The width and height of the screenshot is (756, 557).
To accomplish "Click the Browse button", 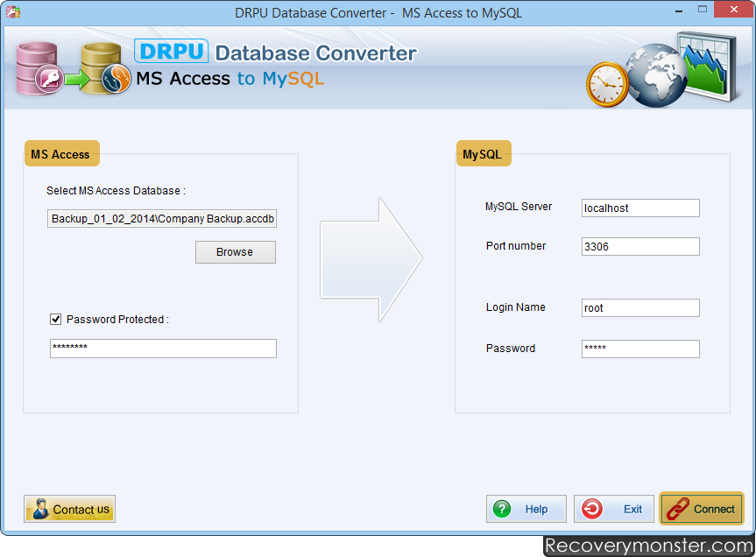I will point(236,252).
